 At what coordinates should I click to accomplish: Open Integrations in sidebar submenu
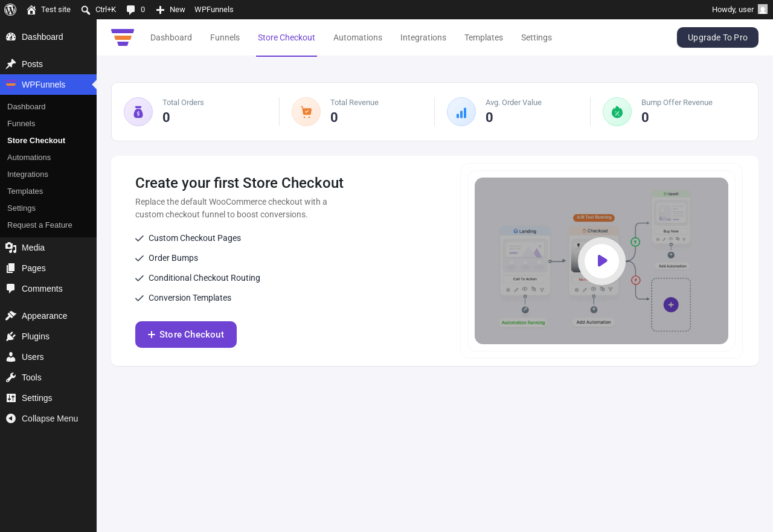[28, 175]
